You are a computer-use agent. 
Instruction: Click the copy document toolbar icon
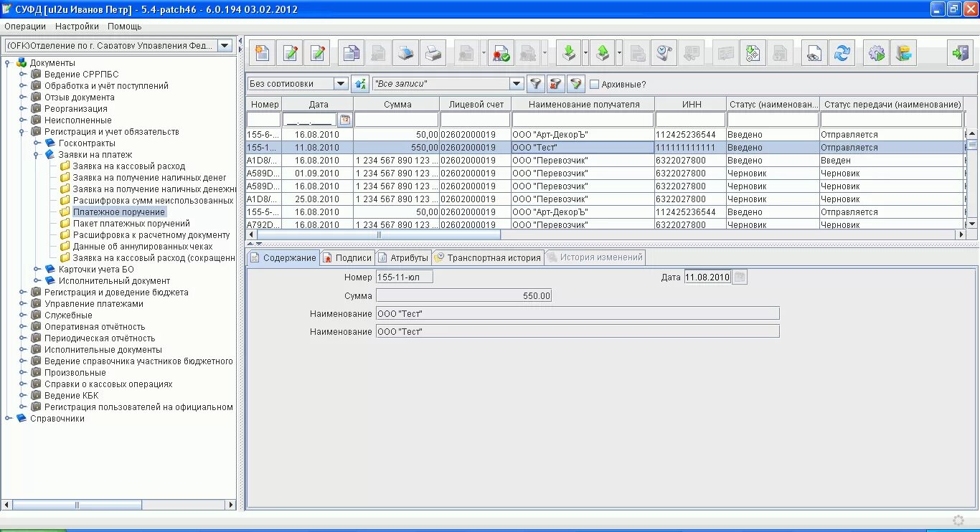352,53
